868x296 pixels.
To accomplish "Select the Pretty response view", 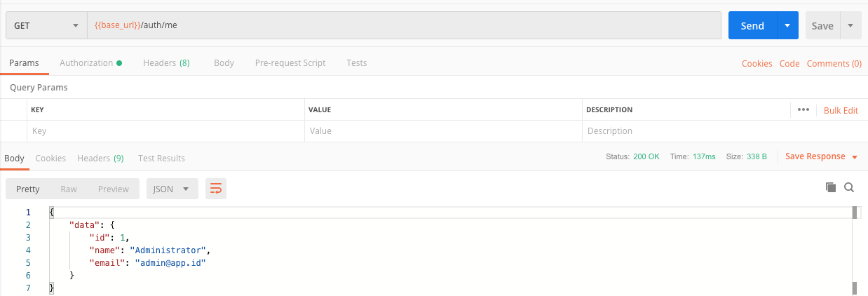I will click(28, 189).
